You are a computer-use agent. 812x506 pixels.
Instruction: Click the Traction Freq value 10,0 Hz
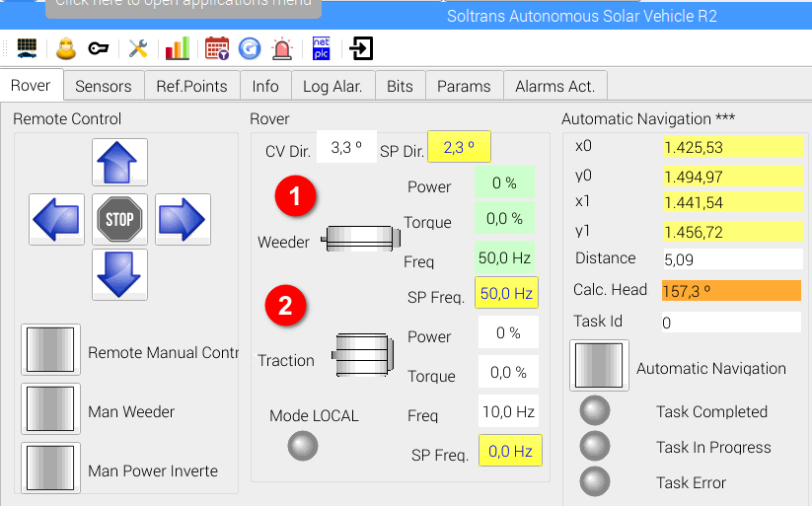508,411
